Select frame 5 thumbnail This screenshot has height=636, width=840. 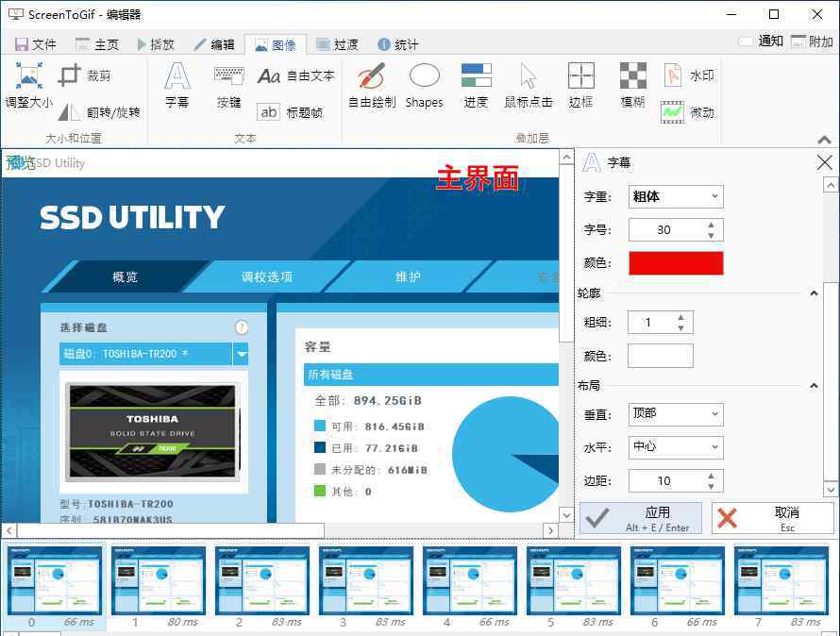[x=574, y=587]
